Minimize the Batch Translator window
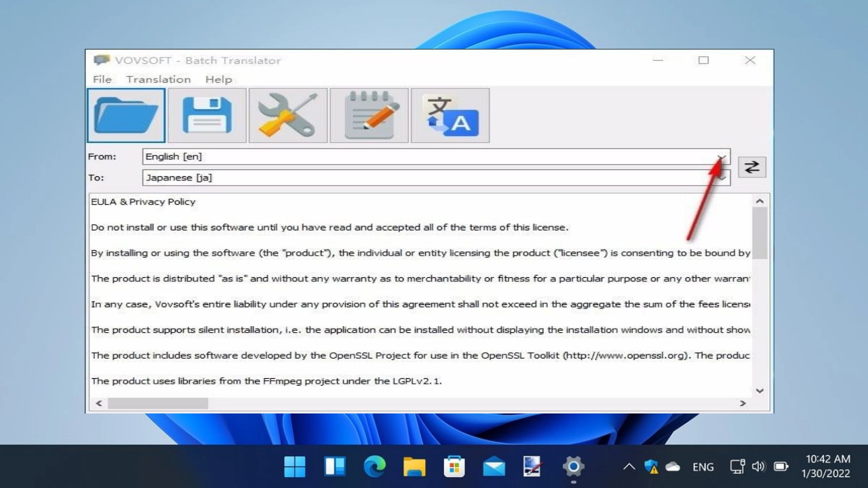868x488 pixels. click(658, 60)
